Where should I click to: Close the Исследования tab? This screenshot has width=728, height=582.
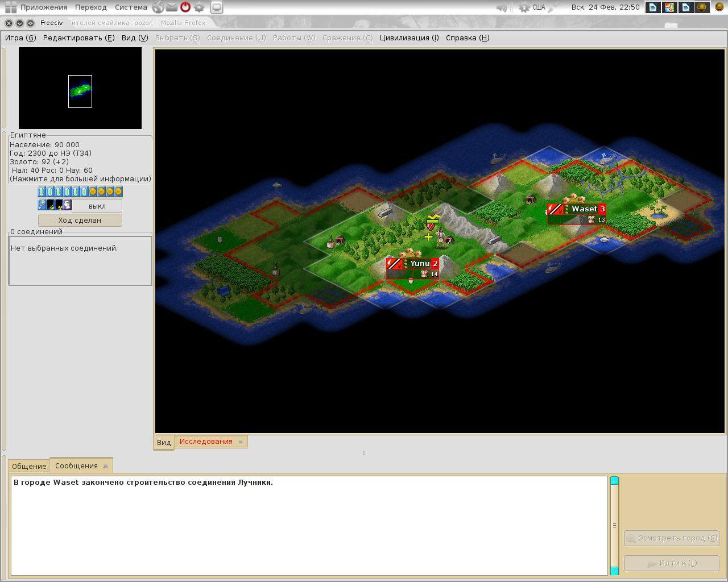coord(241,442)
